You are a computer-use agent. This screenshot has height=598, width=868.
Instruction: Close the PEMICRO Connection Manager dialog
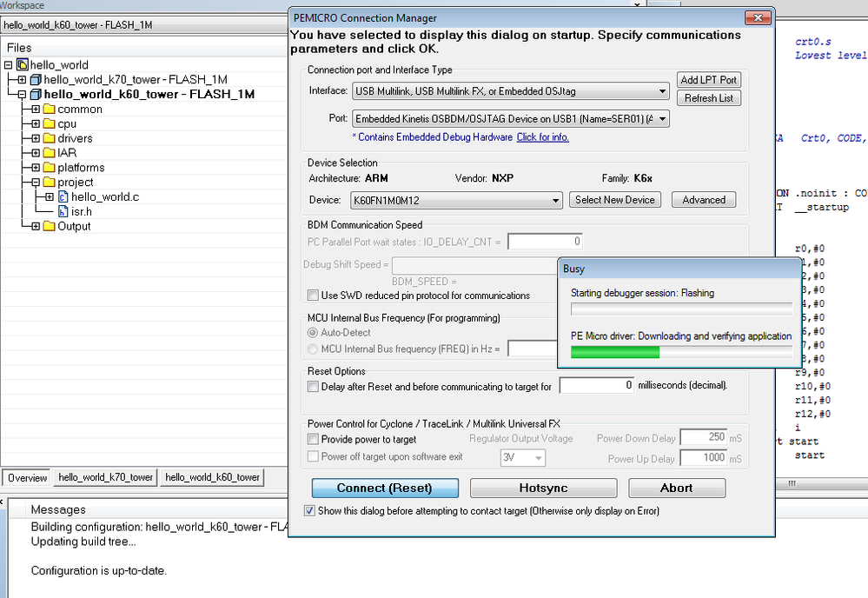pos(758,17)
